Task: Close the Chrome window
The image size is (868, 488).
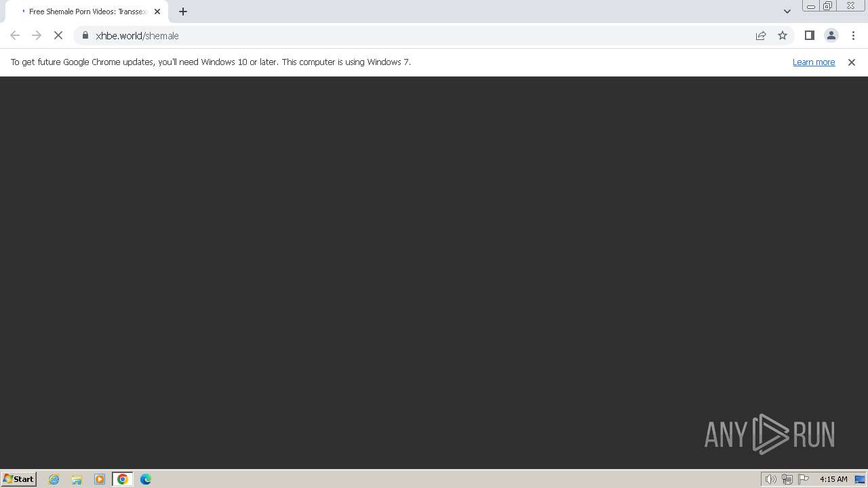Action: click(850, 6)
